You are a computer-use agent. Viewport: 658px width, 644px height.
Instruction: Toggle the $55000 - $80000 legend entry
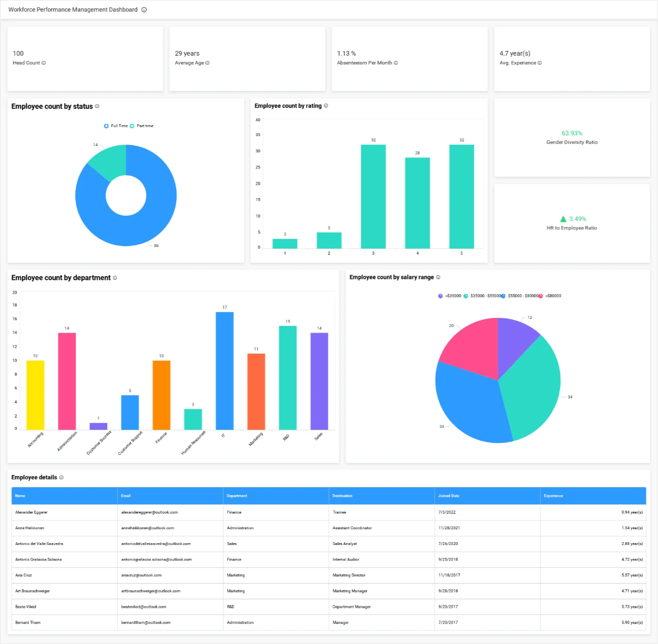pyautogui.click(x=519, y=296)
